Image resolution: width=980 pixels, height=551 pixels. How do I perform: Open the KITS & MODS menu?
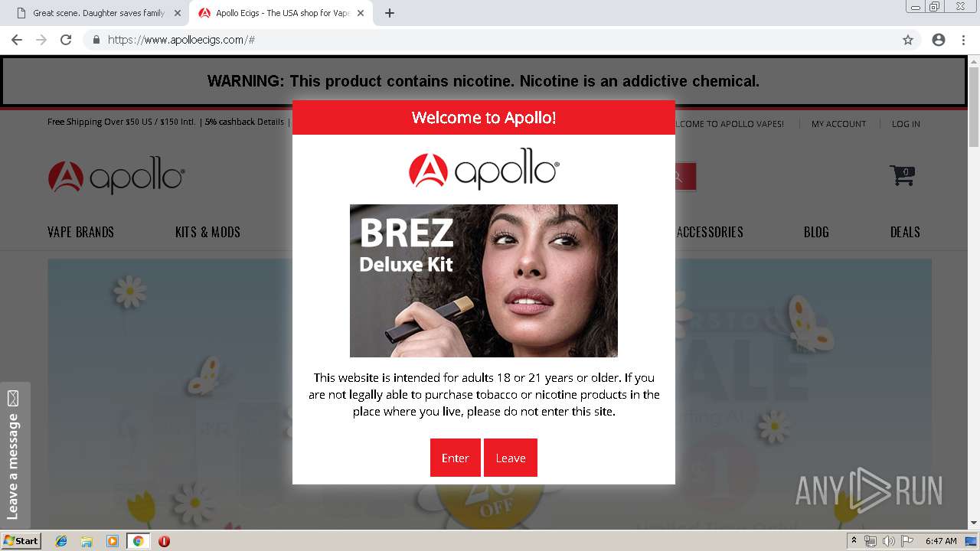(x=207, y=232)
